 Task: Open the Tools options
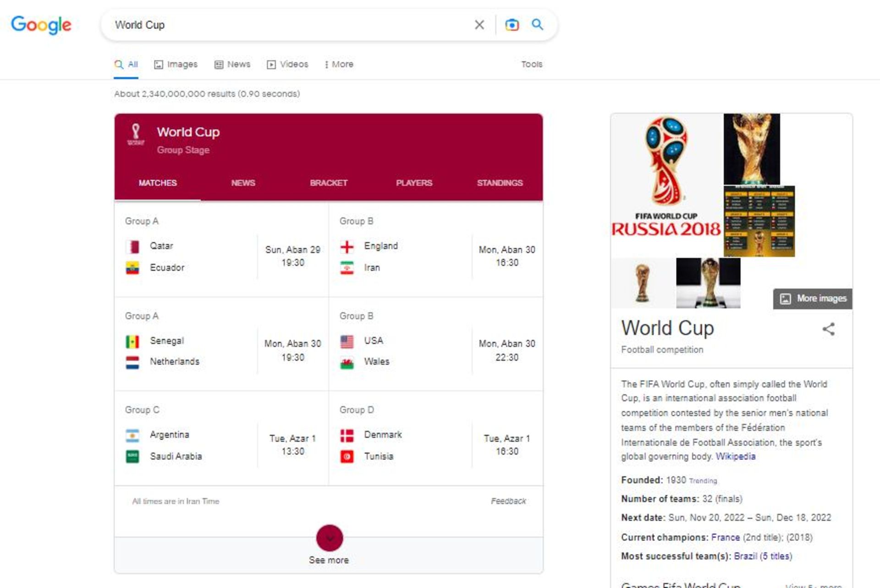[x=532, y=65]
